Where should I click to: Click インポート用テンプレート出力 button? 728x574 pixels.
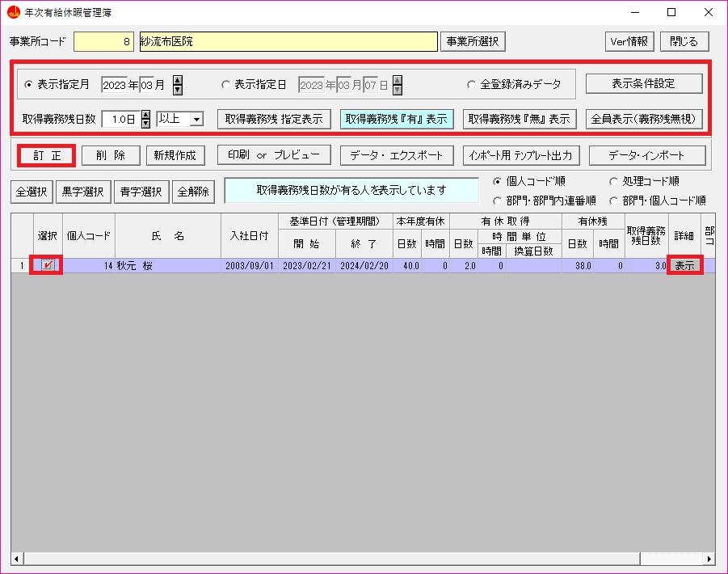pyautogui.click(x=521, y=155)
